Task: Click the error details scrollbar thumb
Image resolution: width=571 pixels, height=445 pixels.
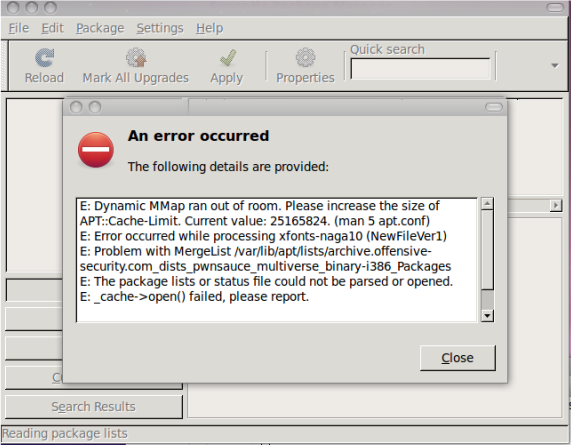Action: [487, 250]
